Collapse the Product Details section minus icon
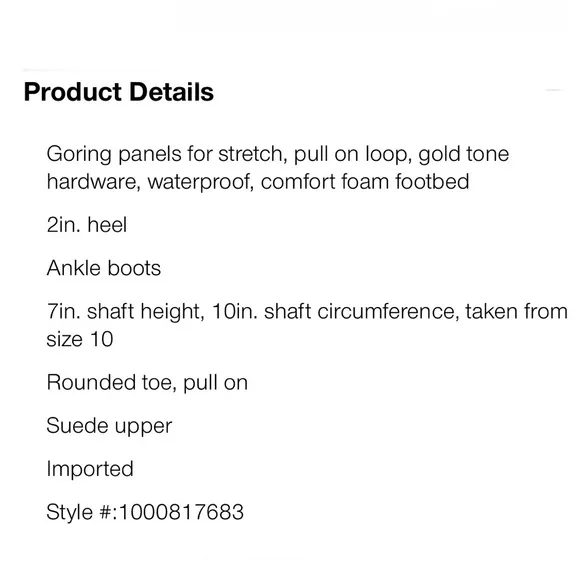Viewport: 580px width, 580px height. tap(554, 90)
